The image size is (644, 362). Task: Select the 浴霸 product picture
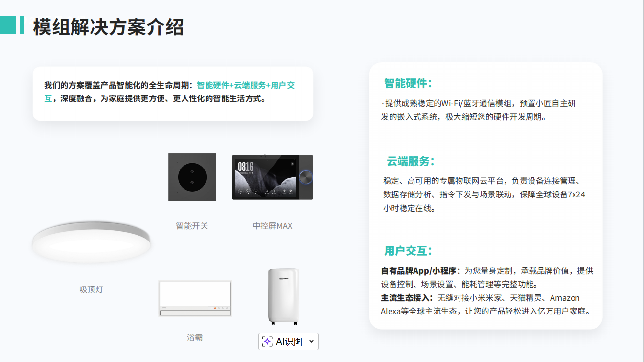tap(195, 297)
